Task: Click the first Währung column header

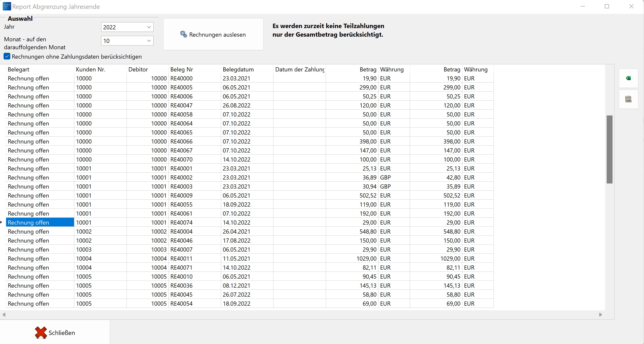Action: (394, 69)
